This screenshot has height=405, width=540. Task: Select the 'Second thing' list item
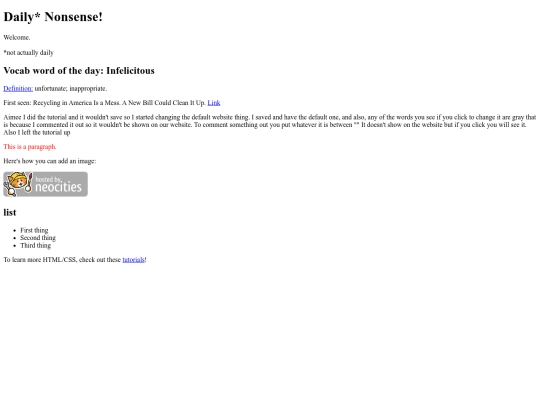(38, 238)
